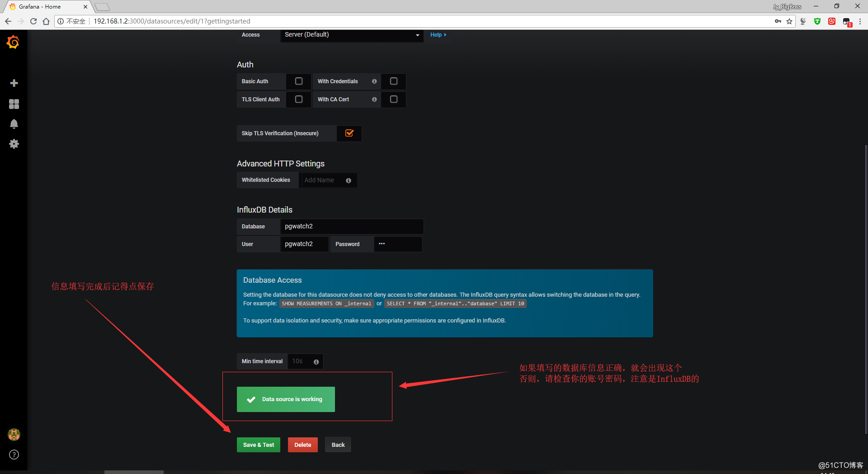Open the Help question mark icon in sidebar
This screenshot has height=474, width=868.
14,455
